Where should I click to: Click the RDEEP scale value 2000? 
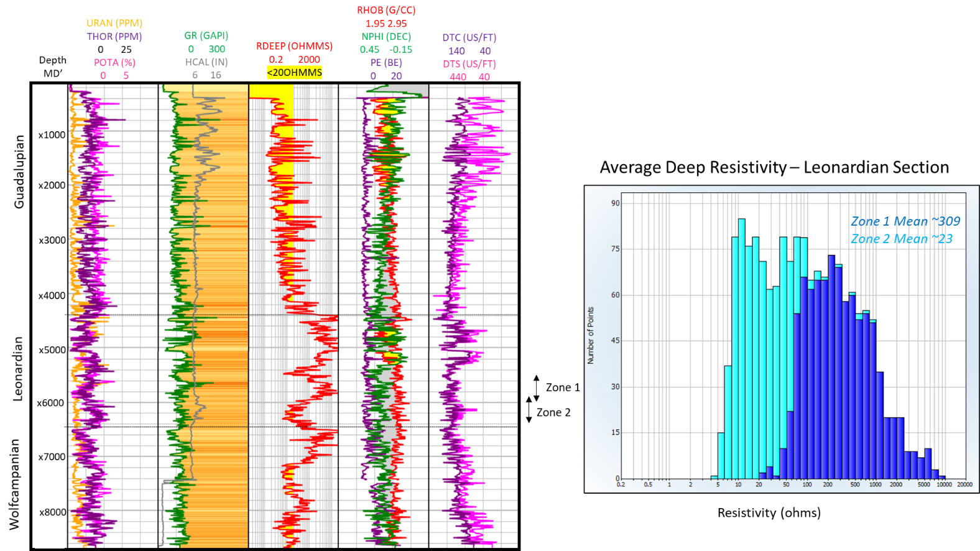309,59
